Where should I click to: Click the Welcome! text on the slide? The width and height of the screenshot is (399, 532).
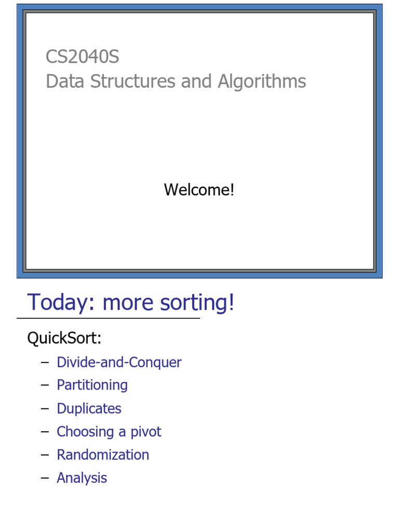(199, 190)
